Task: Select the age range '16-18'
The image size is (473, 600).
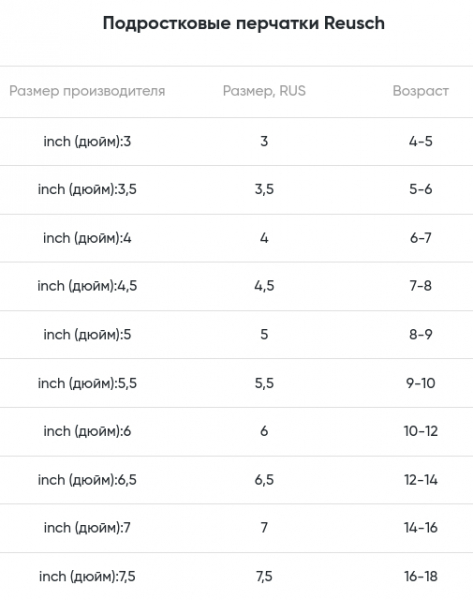Action: tap(421, 577)
